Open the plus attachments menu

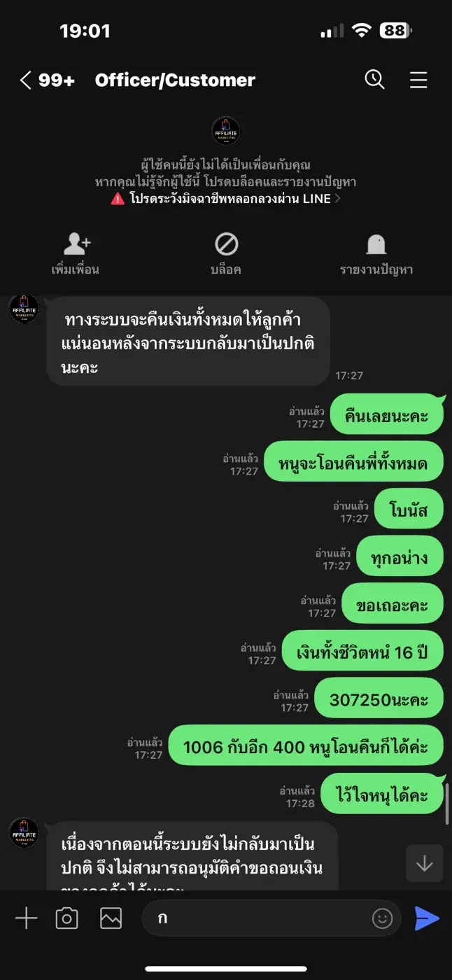26,918
